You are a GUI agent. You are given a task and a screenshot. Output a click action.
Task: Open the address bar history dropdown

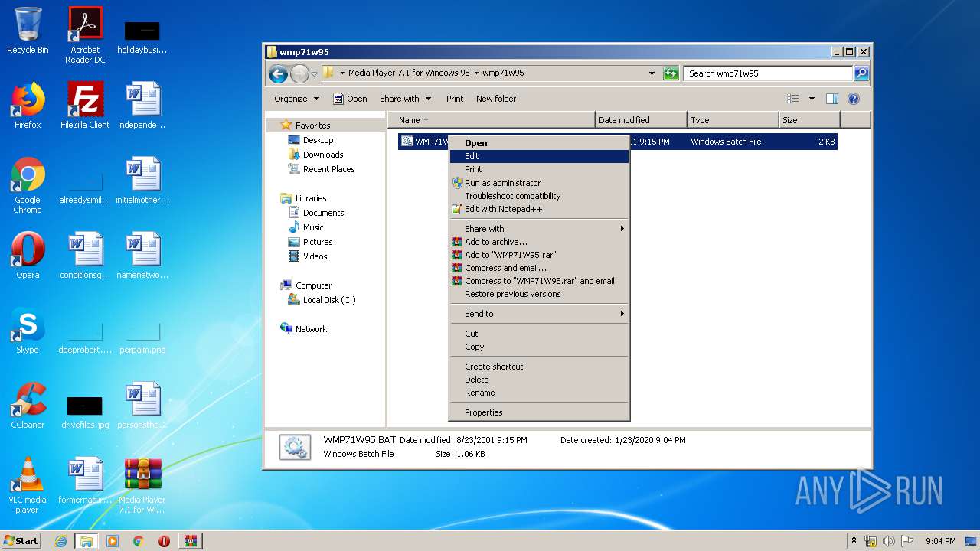(x=652, y=73)
